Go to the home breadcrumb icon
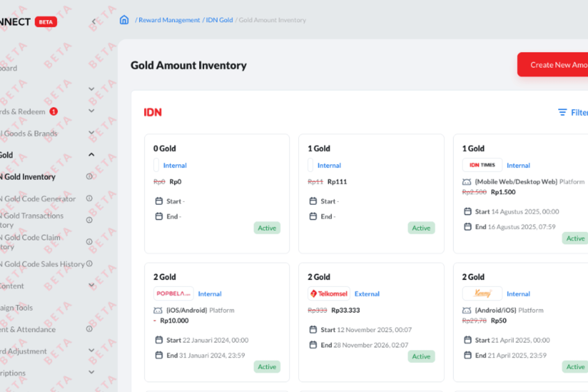The image size is (588, 392). [124, 20]
